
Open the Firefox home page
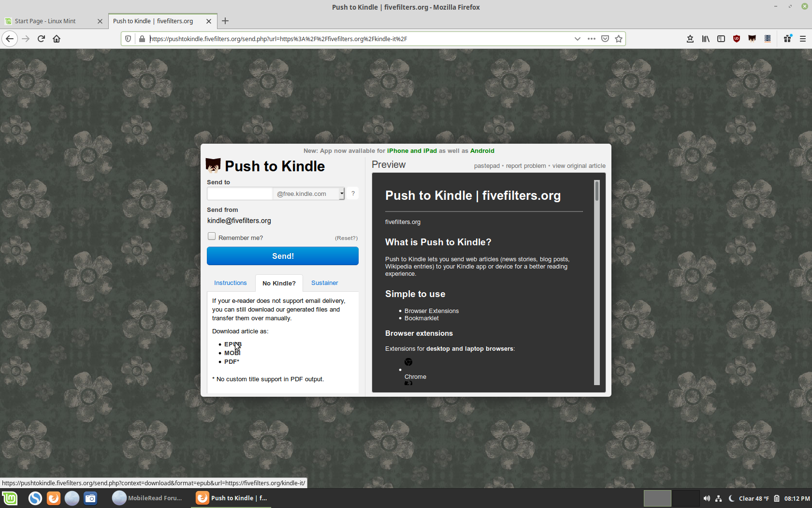57,39
